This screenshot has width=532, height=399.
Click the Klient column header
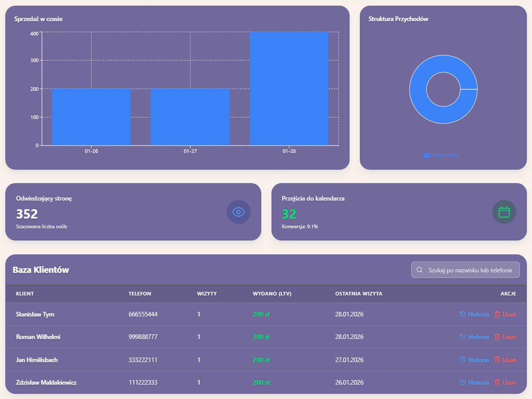point(25,294)
